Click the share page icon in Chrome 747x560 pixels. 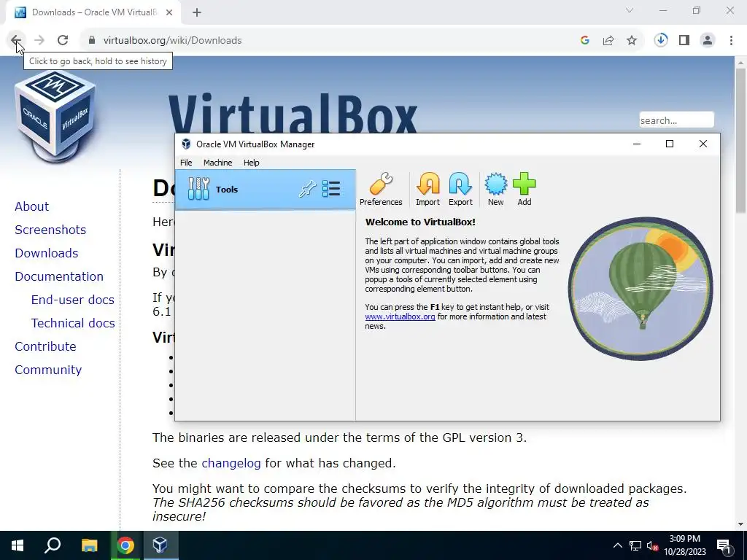(608, 41)
